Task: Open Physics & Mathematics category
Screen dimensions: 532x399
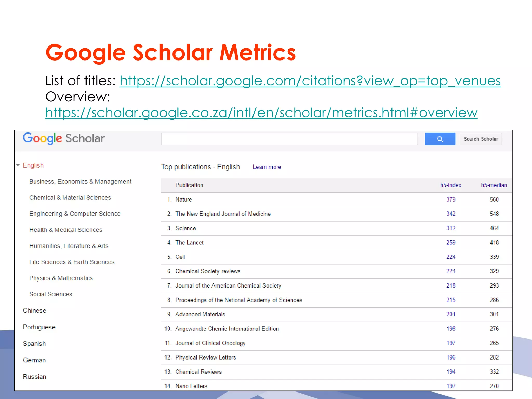Action: pos(61,278)
